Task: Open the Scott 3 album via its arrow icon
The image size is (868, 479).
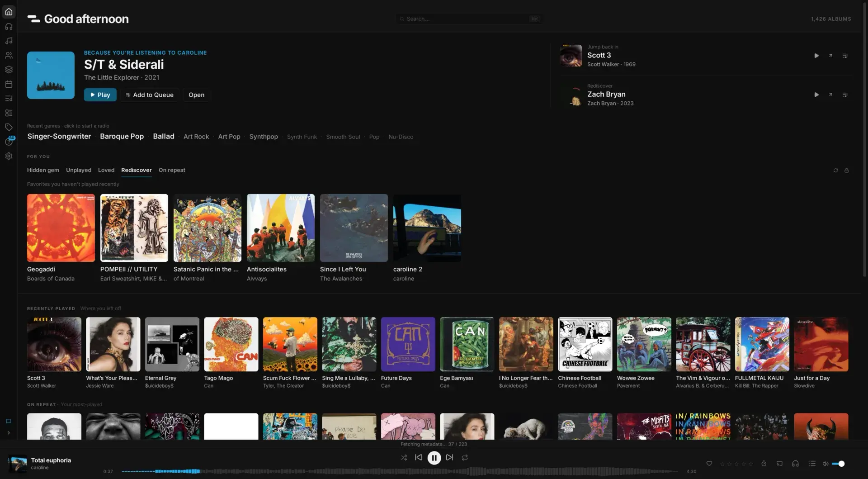Action: click(830, 56)
